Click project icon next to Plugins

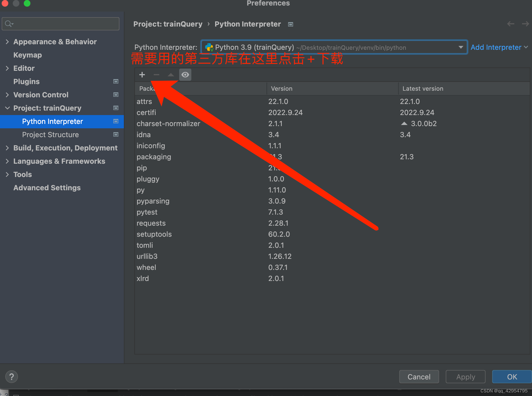coord(116,81)
